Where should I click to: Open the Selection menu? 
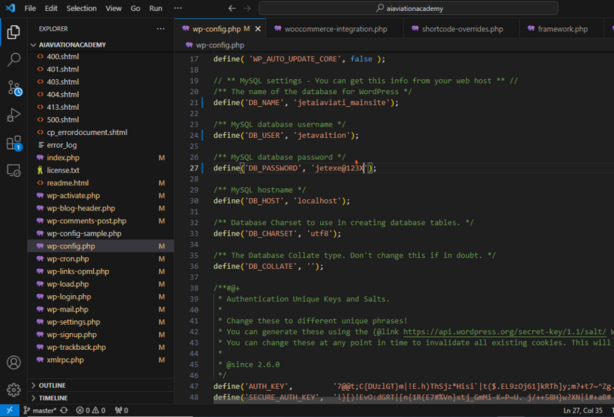[81, 8]
